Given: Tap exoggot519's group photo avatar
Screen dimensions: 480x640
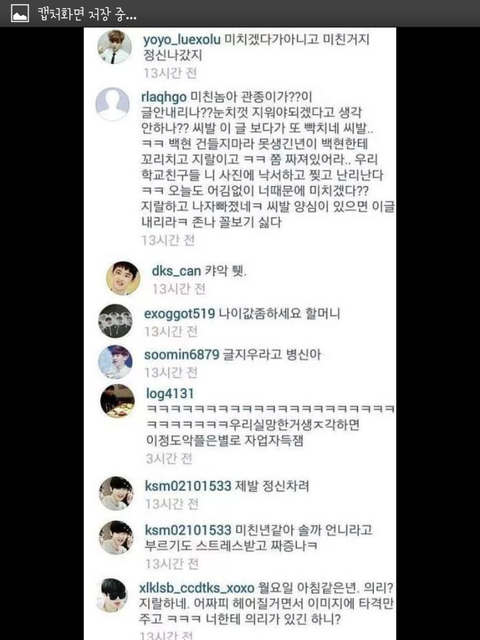Looking at the screenshot, I should [x=116, y=321].
